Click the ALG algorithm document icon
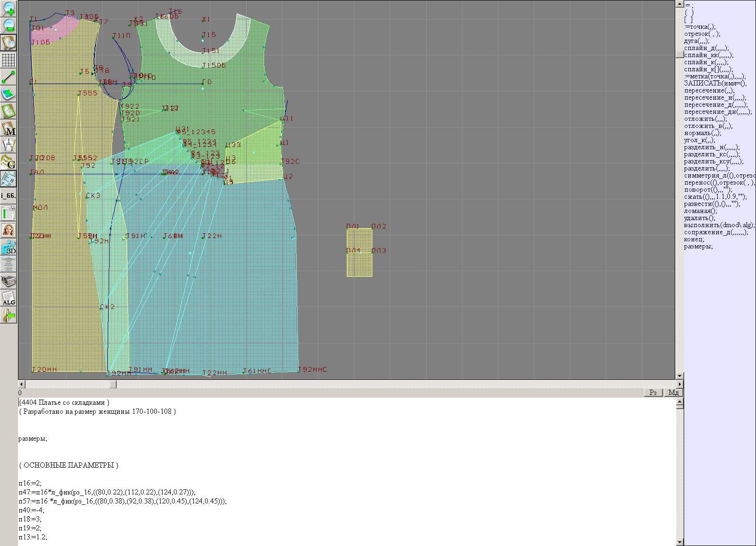 click(x=9, y=298)
